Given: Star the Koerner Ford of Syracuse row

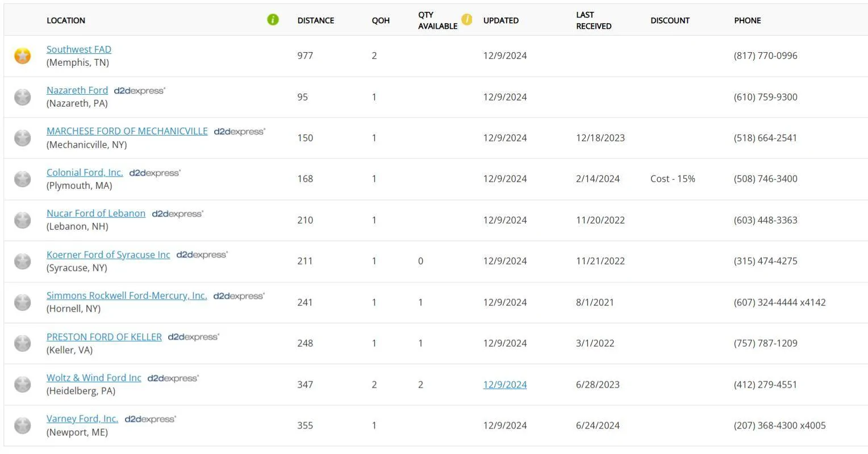Looking at the screenshot, I should (22, 261).
